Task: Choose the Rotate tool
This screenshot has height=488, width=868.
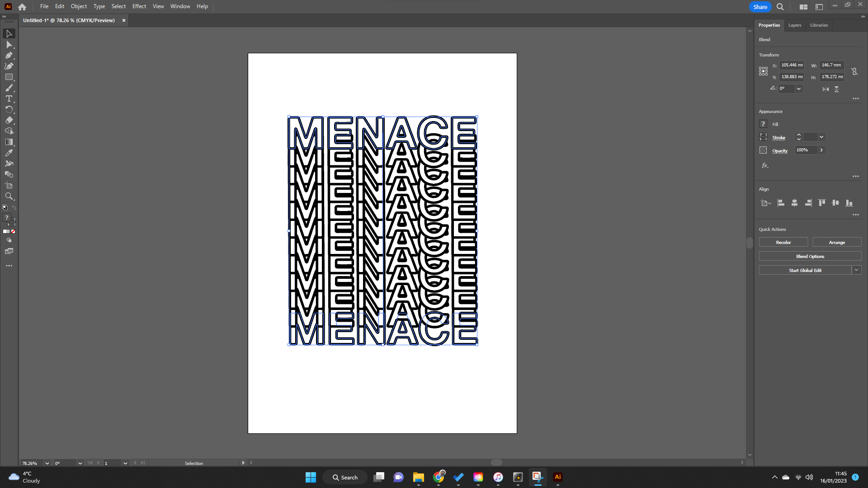Action: (x=9, y=109)
